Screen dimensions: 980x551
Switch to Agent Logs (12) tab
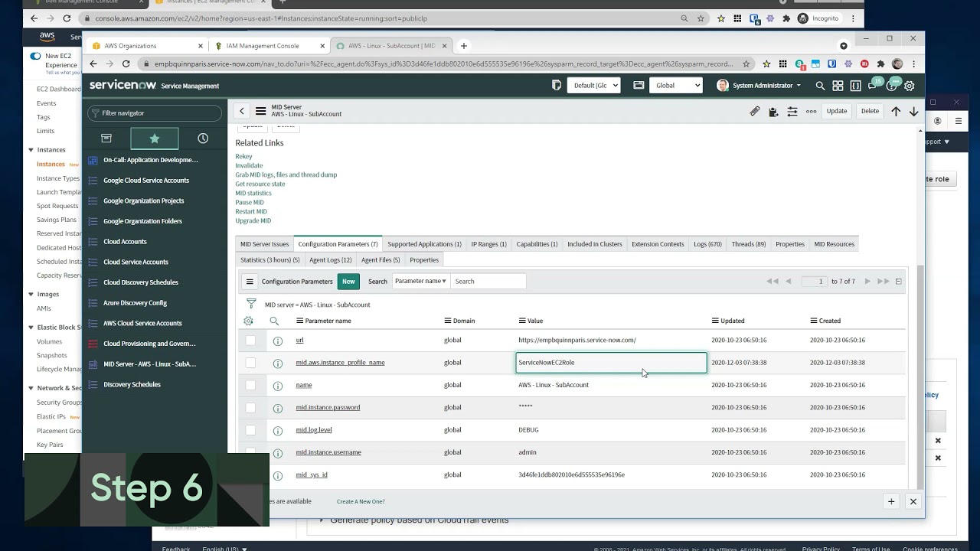(330, 260)
